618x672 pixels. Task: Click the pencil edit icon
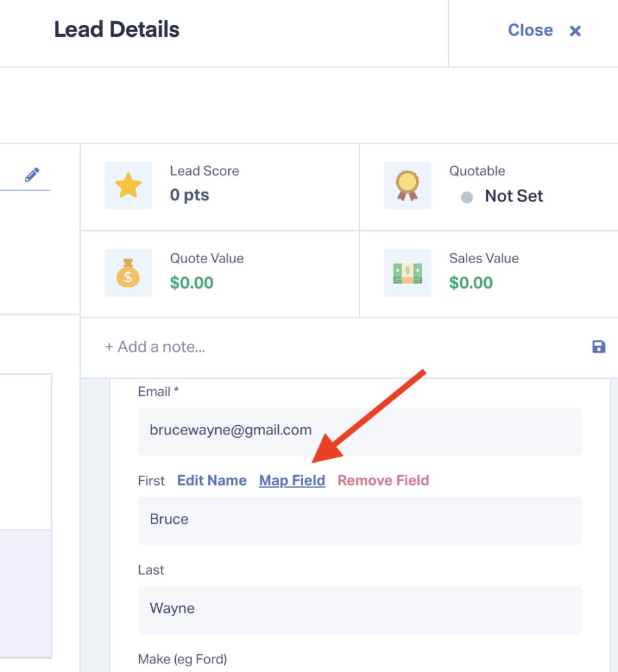(x=31, y=175)
